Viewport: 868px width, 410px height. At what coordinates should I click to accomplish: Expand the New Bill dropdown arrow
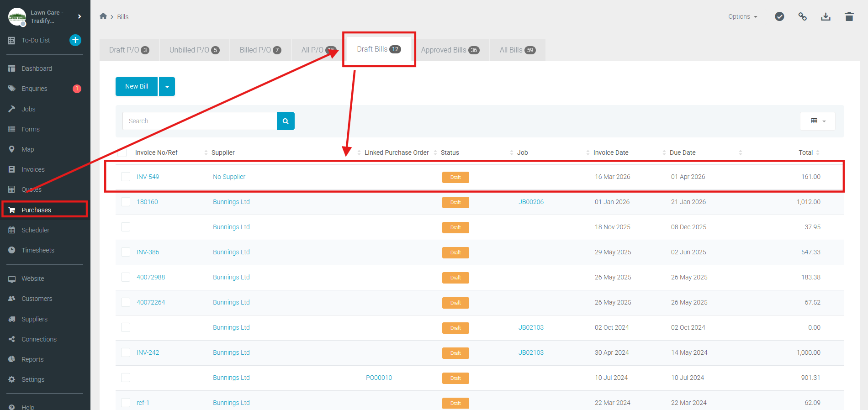(167, 86)
